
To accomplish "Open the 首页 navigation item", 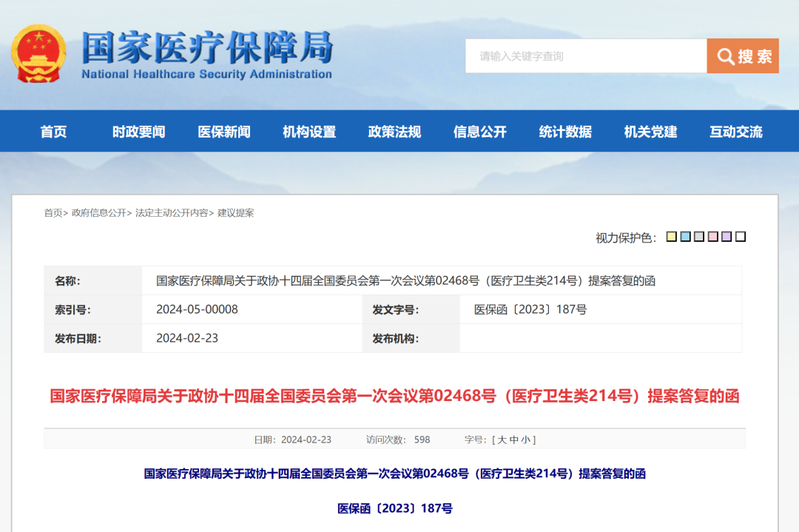I will (53, 132).
